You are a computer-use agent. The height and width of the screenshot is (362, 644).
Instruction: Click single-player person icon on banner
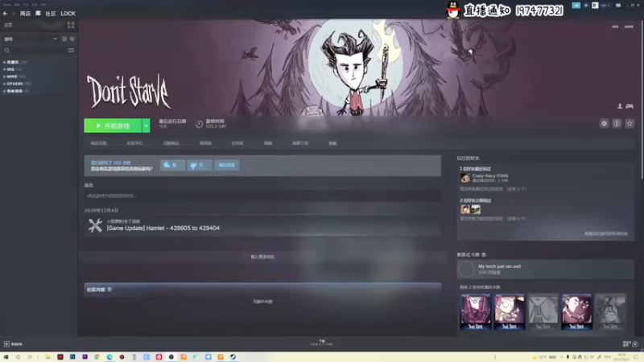tap(620, 106)
